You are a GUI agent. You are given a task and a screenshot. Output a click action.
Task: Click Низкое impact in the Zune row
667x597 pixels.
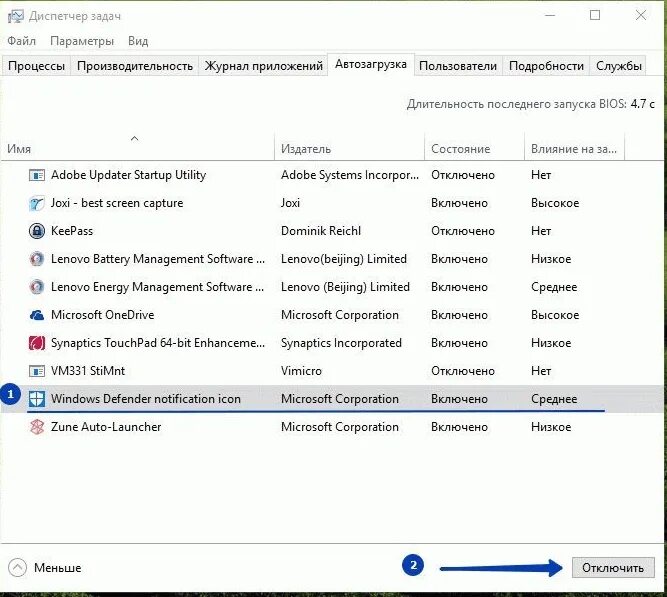[551, 427]
